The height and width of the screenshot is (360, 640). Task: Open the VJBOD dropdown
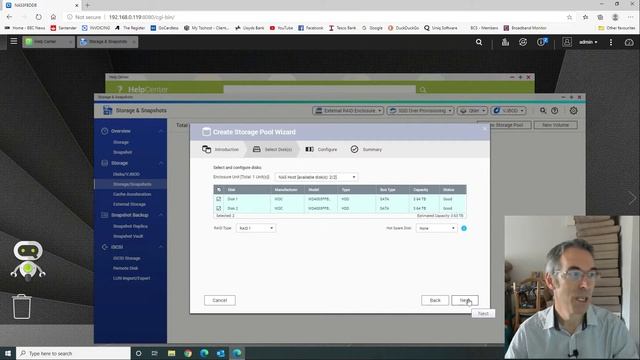pos(509,111)
